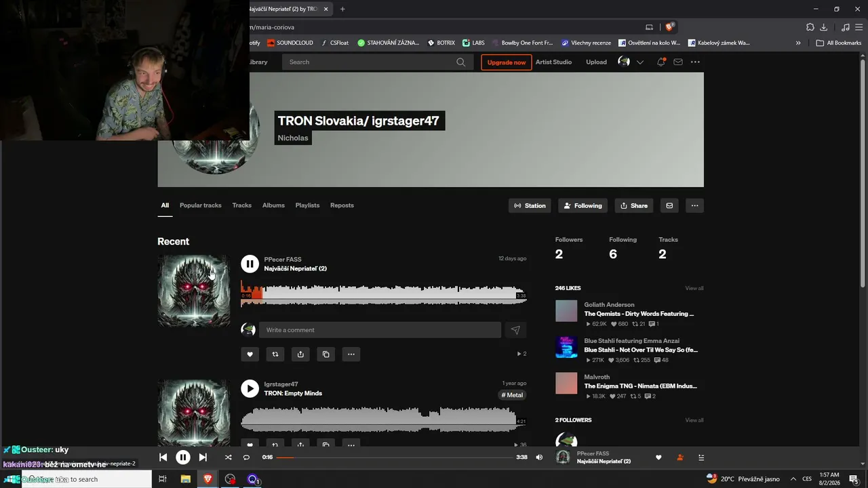
Task: Play the TRON: Empty Minds track
Action: (250, 388)
